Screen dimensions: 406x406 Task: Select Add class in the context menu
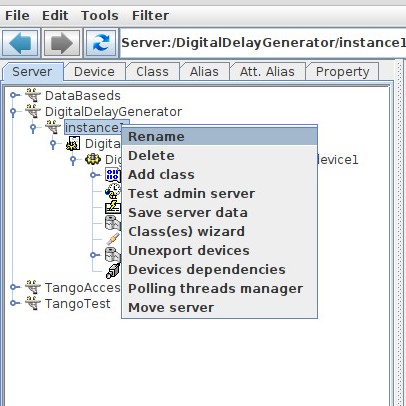pos(219,175)
